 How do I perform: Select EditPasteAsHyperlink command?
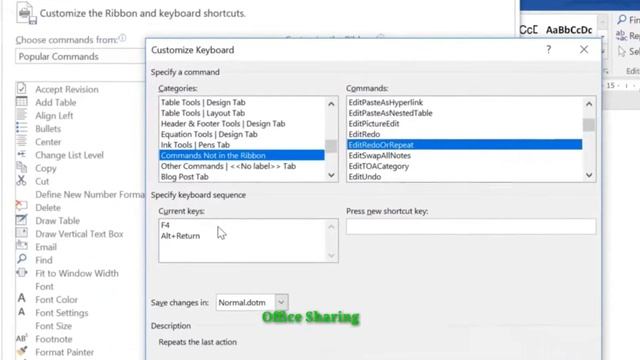464,102
